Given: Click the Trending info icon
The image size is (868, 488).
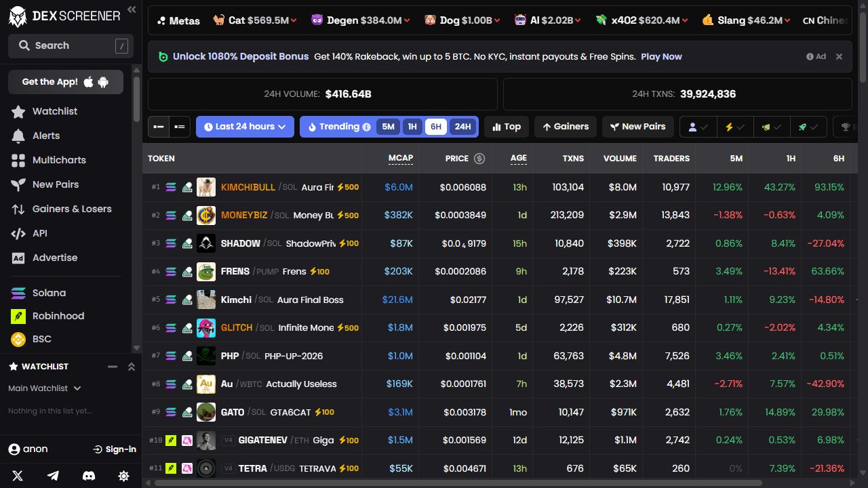Looking at the screenshot, I should click(x=367, y=127).
